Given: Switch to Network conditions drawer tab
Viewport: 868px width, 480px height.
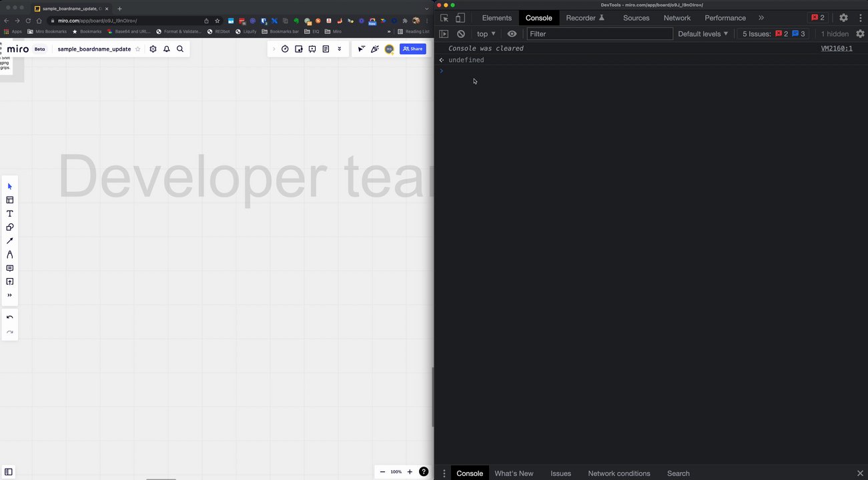Looking at the screenshot, I should [x=619, y=473].
